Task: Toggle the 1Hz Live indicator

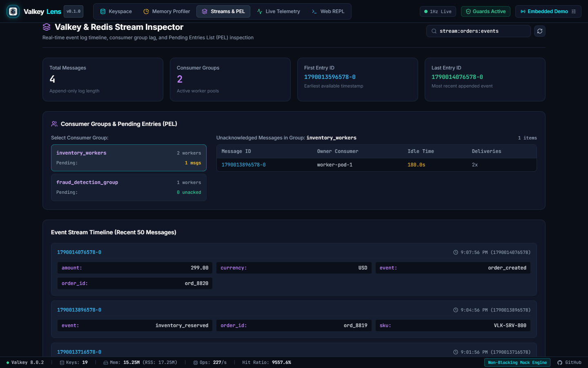Action: point(438,11)
